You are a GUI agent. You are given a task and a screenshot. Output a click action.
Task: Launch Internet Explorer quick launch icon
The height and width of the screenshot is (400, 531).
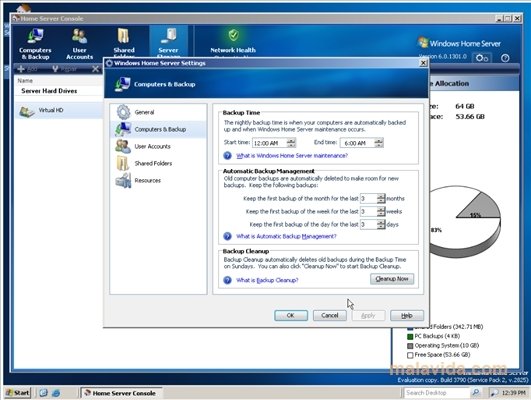56,393
